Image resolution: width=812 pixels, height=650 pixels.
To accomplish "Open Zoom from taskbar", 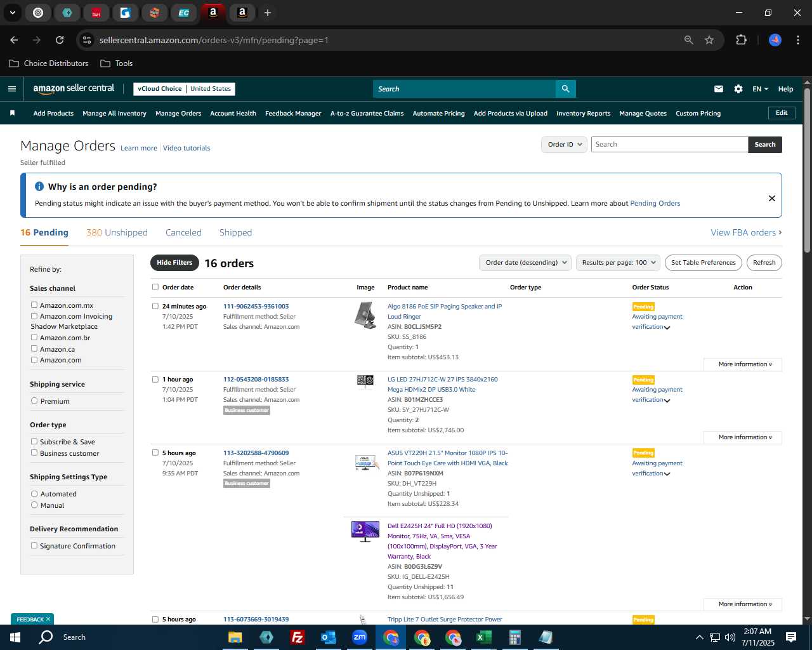I will click(x=360, y=637).
